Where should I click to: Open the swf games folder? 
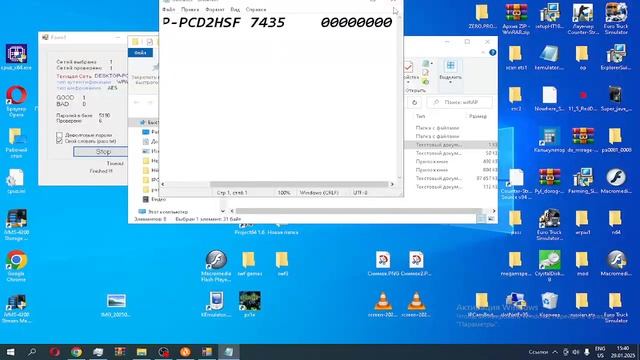pyautogui.click(x=249, y=264)
